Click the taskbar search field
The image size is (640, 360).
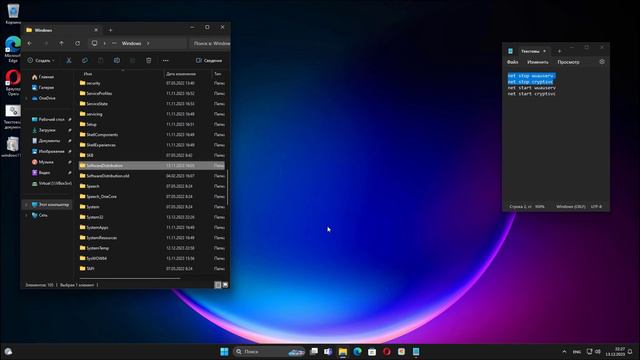(269, 351)
